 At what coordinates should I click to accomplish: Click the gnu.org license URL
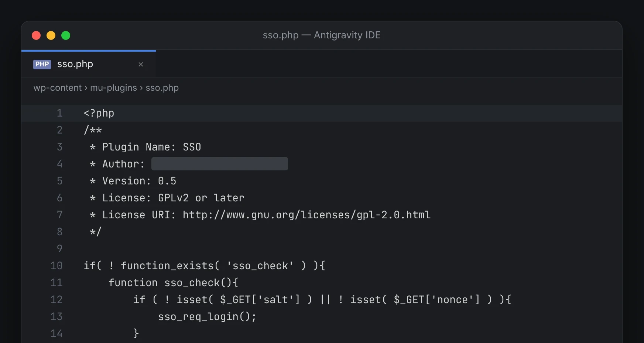tap(306, 215)
